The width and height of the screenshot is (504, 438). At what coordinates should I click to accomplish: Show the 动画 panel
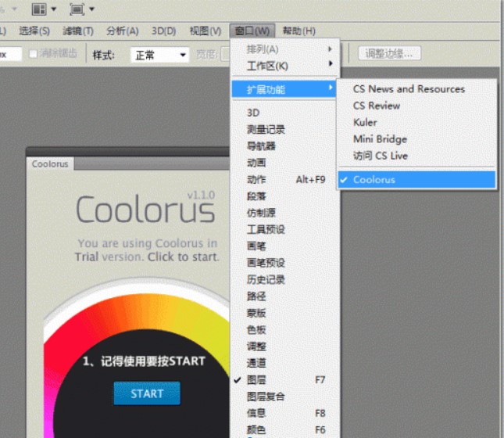(x=285, y=163)
